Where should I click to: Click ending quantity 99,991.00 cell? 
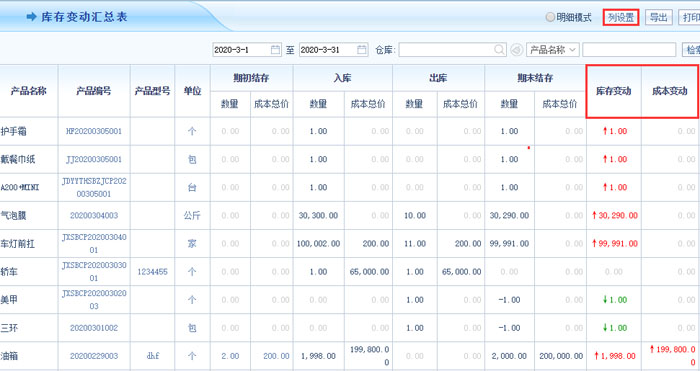click(509, 244)
